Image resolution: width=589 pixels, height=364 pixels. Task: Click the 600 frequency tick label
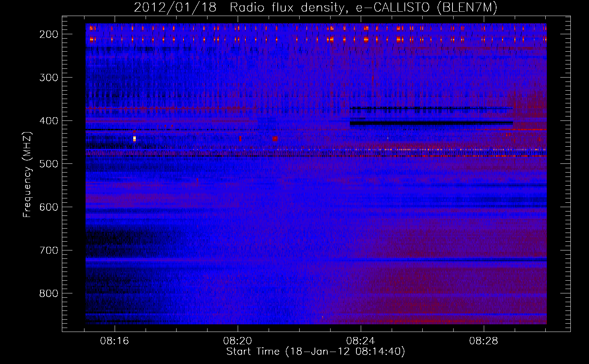click(x=49, y=207)
